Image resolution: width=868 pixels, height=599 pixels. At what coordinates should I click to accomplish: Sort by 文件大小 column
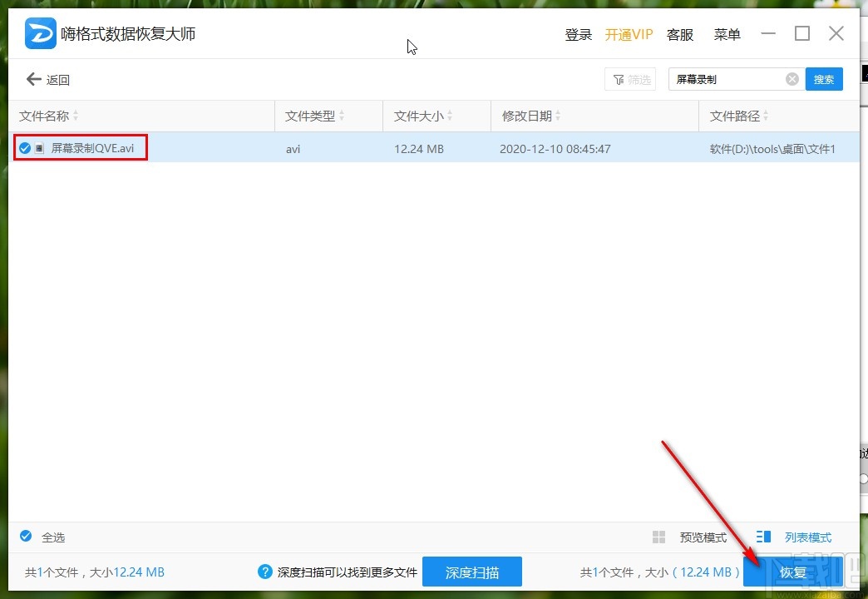tap(423, 116)
